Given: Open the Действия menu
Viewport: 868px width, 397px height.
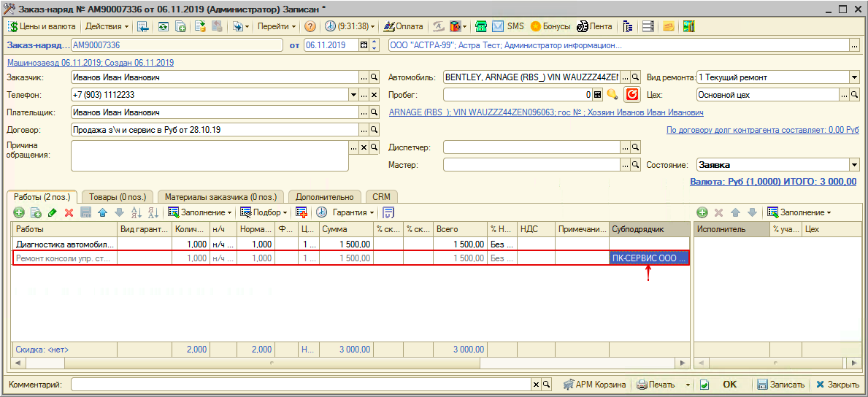Looking at the screenshot, I should [x=107, y=26].
